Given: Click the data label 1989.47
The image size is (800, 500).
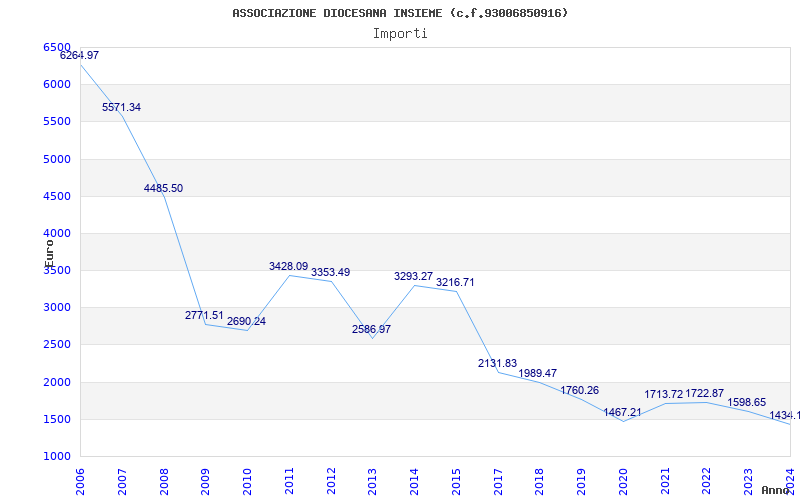Looking at the screenshot, I should tap(538, 373).
